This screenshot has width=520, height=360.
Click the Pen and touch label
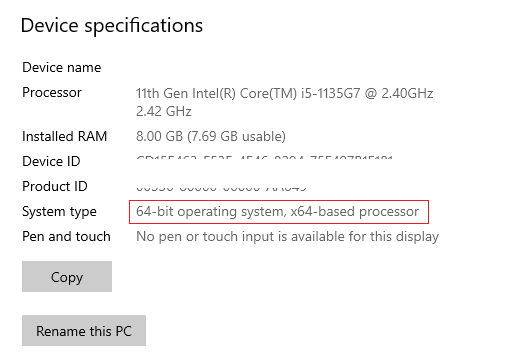click(66, 236)
